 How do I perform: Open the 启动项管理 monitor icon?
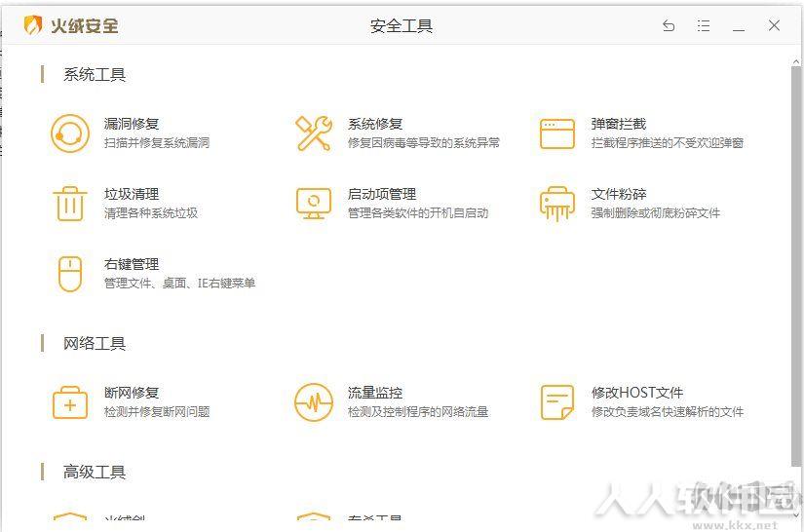tap(313, 204)
